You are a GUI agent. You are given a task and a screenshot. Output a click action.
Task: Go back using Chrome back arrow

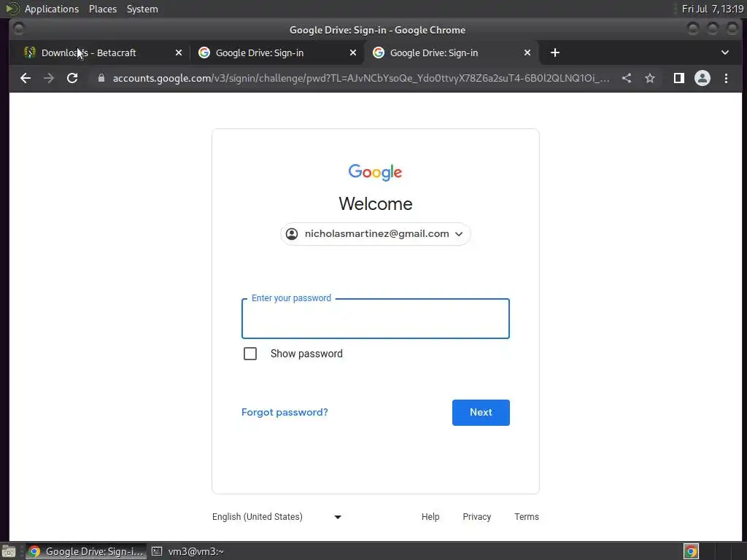(26, 78)
